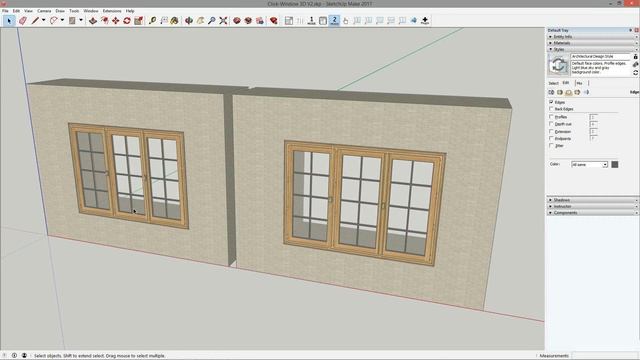Collapse the Components panel

click(592, 213)
